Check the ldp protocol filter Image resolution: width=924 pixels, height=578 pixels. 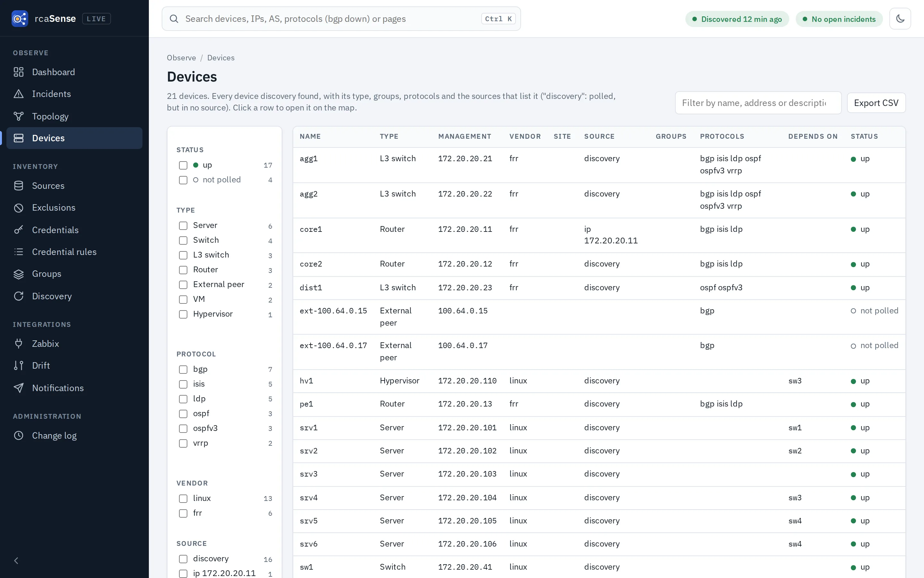(x=183, y=399)
